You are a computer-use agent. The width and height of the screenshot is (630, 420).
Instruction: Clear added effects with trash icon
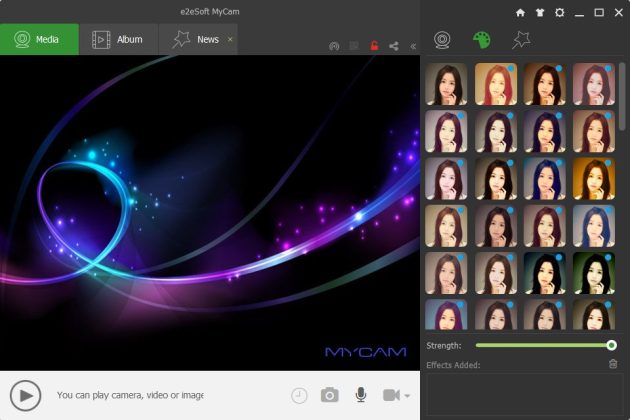[x=613, y=364]
